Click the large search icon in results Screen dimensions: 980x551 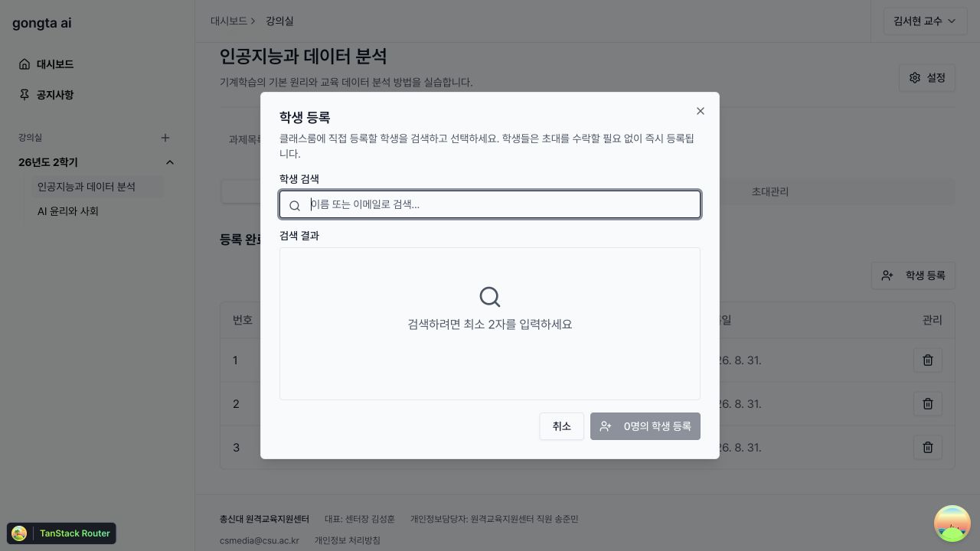click(x=490, y=297)
